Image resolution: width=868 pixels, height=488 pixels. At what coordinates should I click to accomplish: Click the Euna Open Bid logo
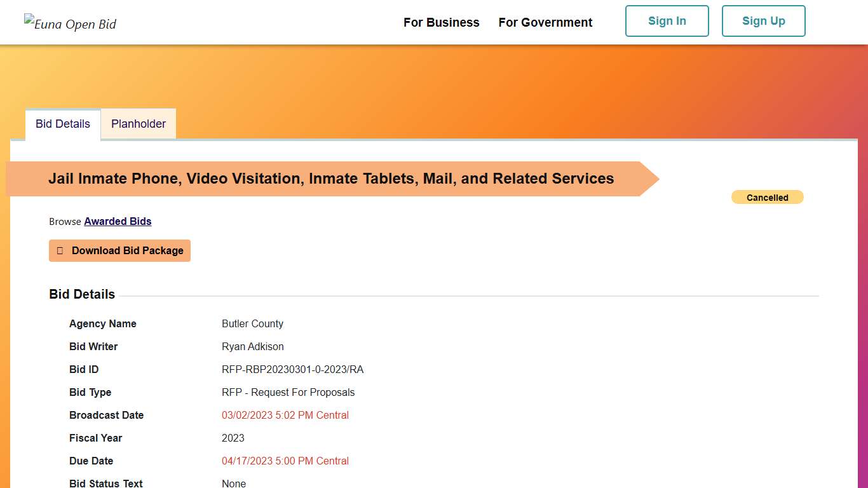coord(70,24)
